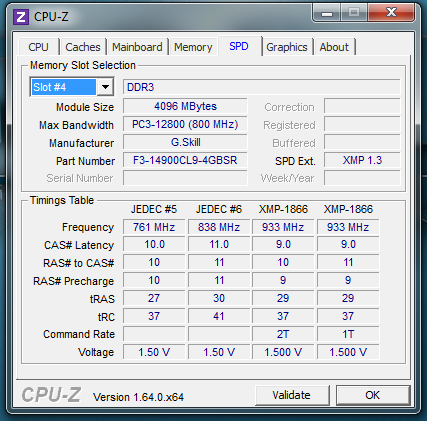Open the Memory tab

[x=193, y=47]
